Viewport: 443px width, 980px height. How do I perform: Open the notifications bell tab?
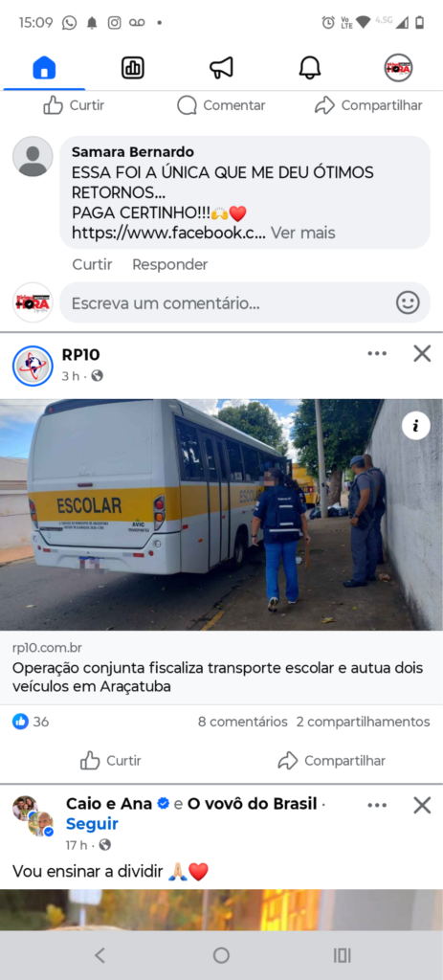[310, 68]
